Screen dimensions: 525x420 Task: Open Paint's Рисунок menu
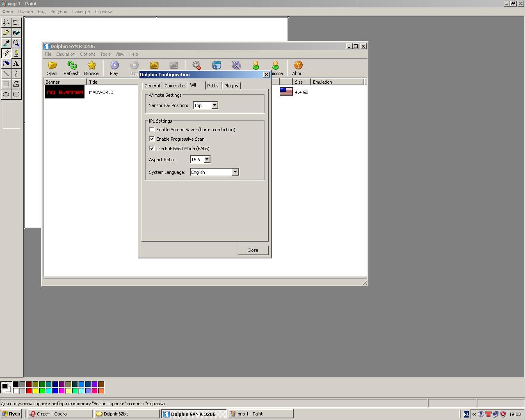coord(59,11)
